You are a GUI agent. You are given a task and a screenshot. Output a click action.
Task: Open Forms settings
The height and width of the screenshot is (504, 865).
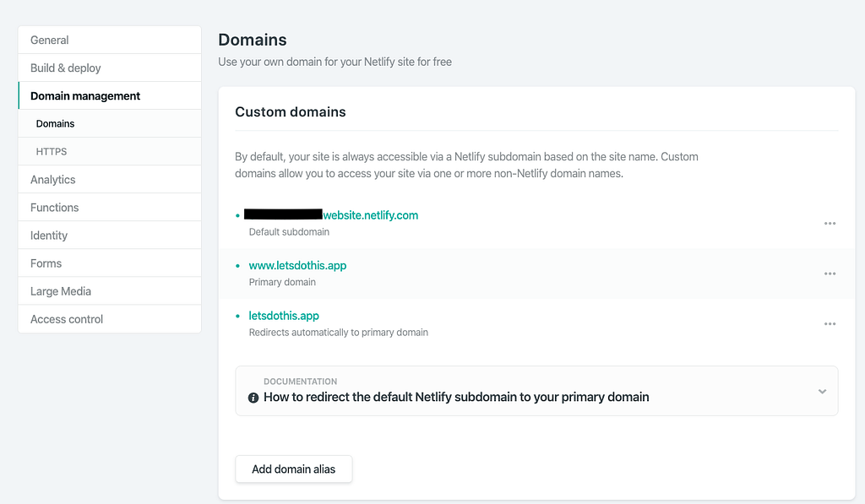tap(109, 263)
